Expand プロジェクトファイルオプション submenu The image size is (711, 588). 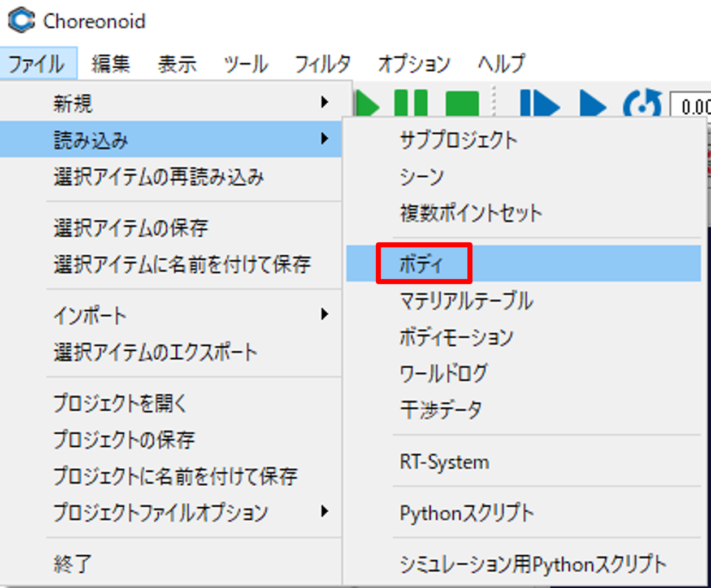(171, 512)
